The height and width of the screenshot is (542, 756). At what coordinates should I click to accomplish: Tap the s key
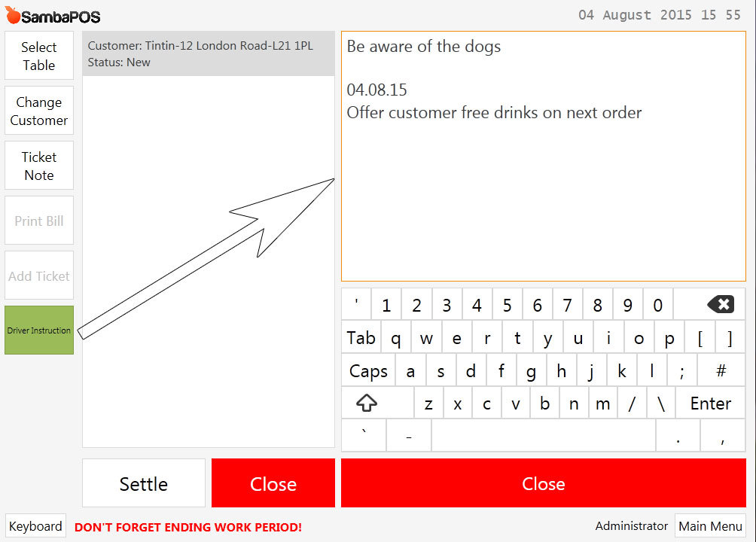(440, 370)
